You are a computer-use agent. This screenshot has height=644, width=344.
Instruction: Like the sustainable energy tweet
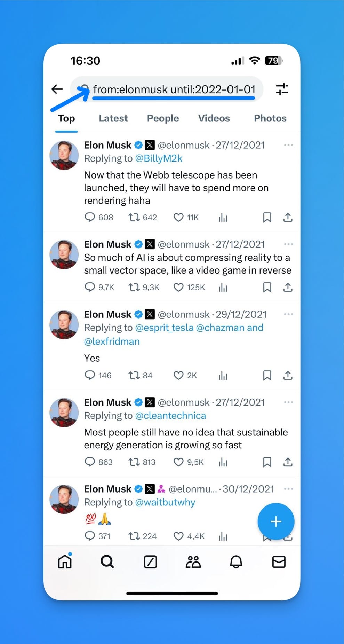pyautogui.click(x=178, y=462)
